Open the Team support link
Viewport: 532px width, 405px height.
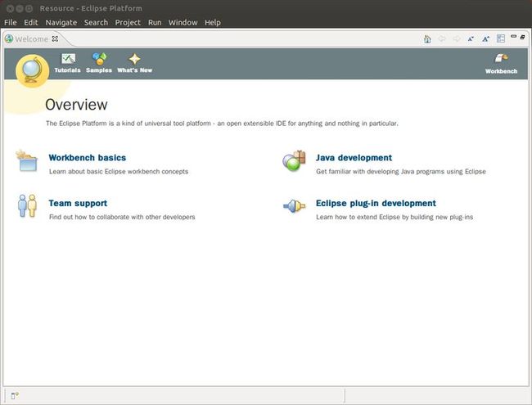pyautogui.click(x=78, y=203)
